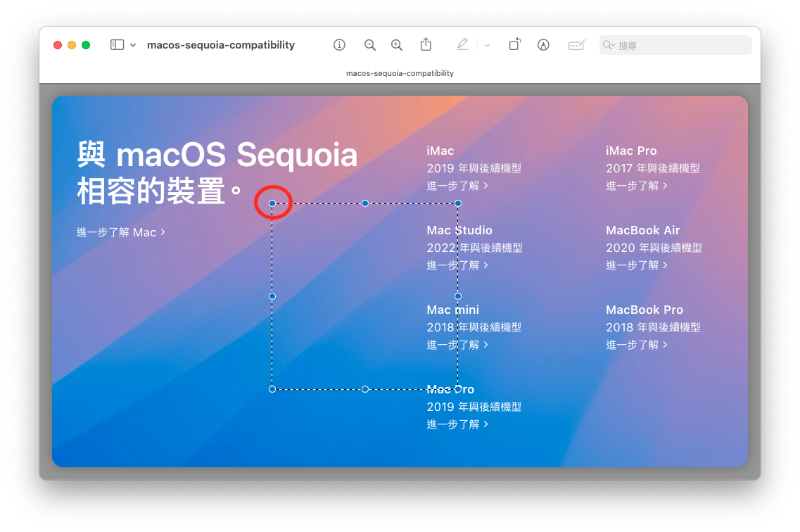800x532 pixels.
Task: Click 進一步了解 under Mac Studio
Action: click(x=457, y=265)
